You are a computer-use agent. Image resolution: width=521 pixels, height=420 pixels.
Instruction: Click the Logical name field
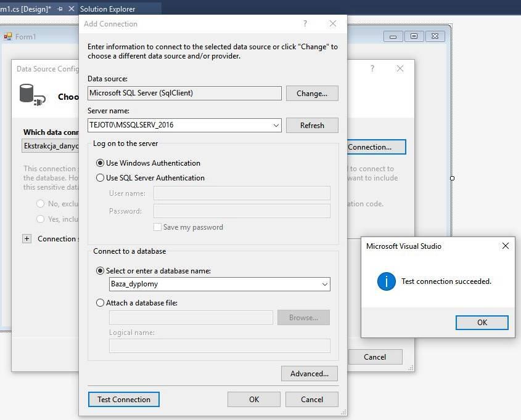click(x=219, y=345)
